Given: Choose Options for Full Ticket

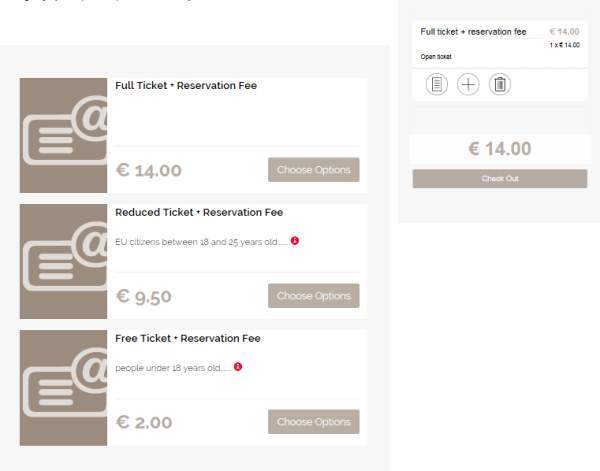Looking at the screenshot, I should pos(313,169).
